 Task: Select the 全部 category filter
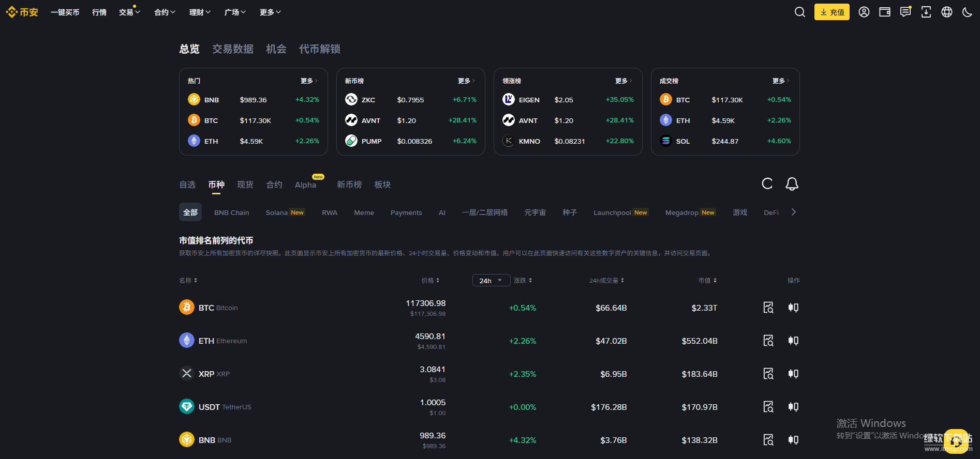190,212
